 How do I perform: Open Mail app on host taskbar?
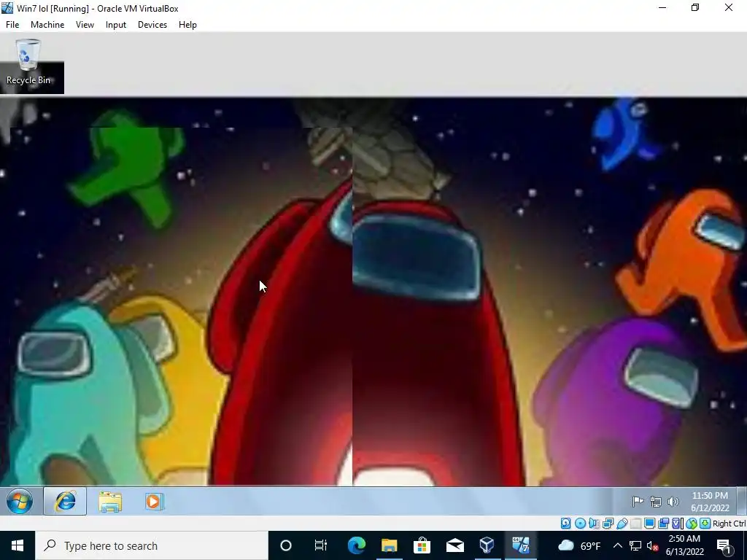(x=454, y=545)
